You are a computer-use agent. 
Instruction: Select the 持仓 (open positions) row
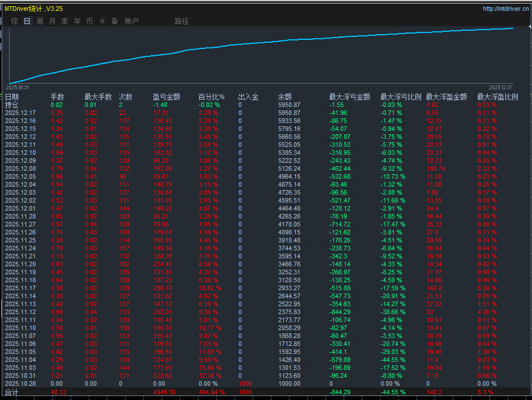(x=12, y=105)
